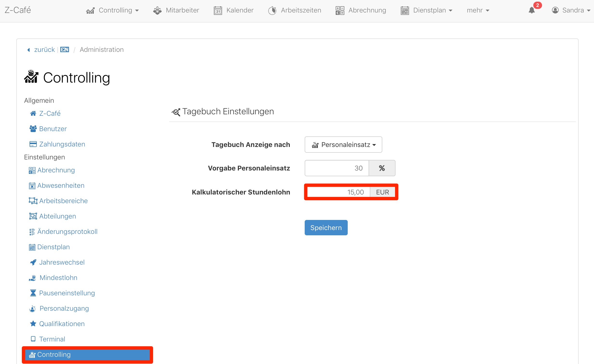Click the Änderungsprotokoll list icon

pos(32,232)
